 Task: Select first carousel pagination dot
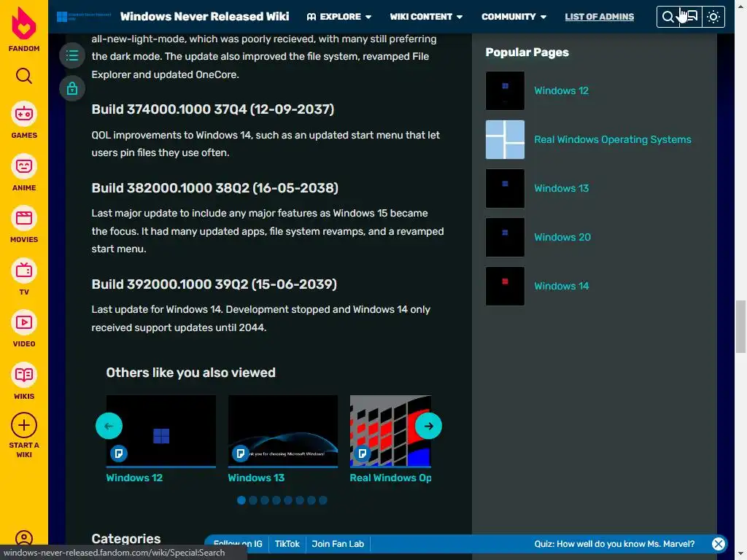[241, 500]
